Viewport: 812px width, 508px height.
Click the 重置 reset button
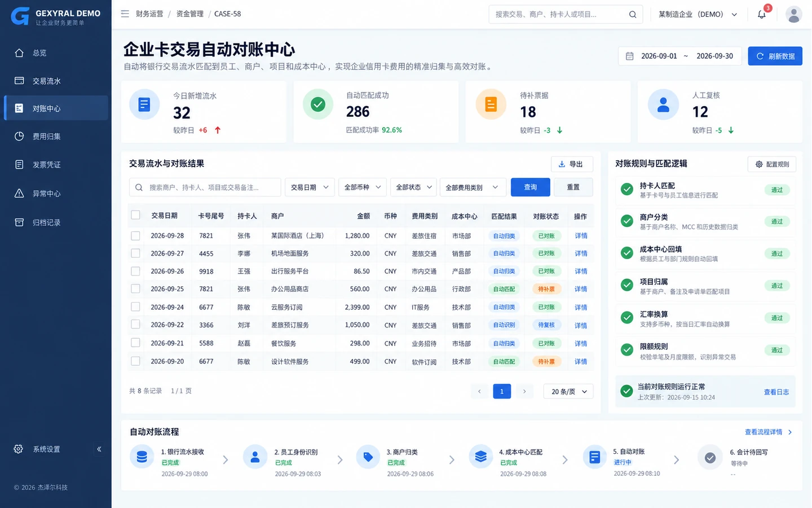coord(573,187)
